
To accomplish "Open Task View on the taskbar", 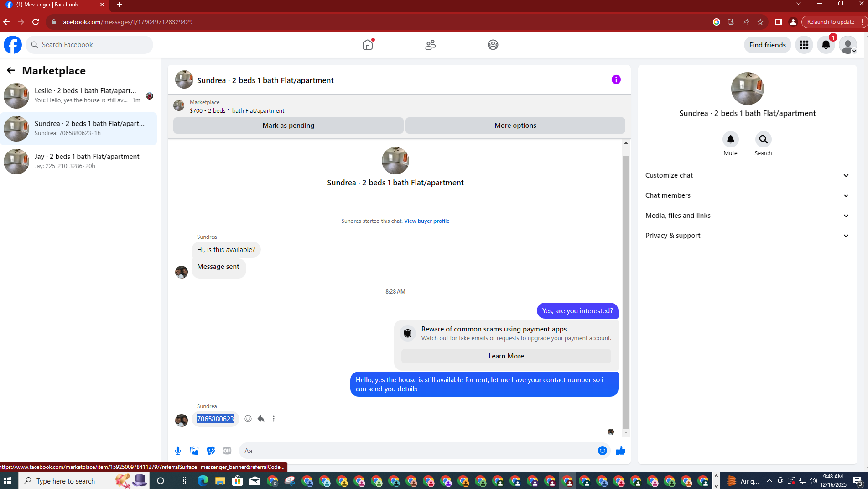I will (x=182, y=481).
